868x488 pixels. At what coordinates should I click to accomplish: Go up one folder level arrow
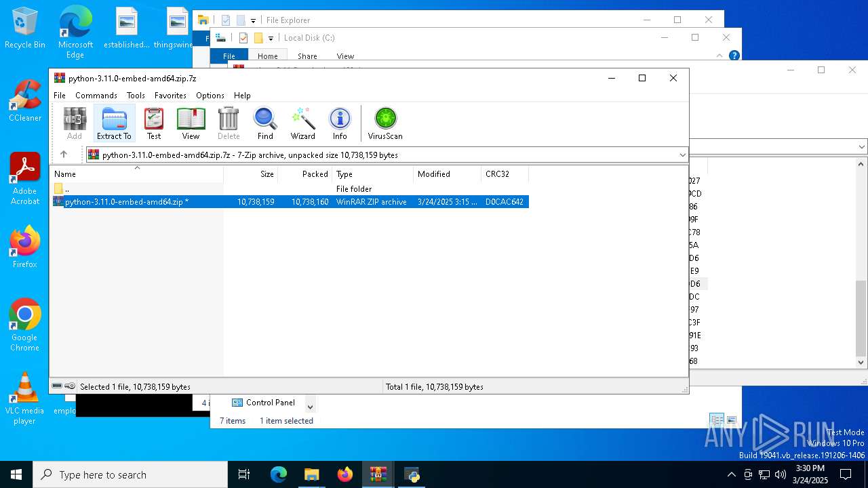pos(64,155)
